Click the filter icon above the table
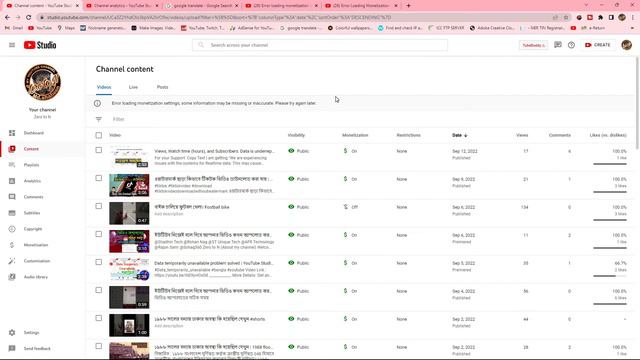 pos(99,119)
